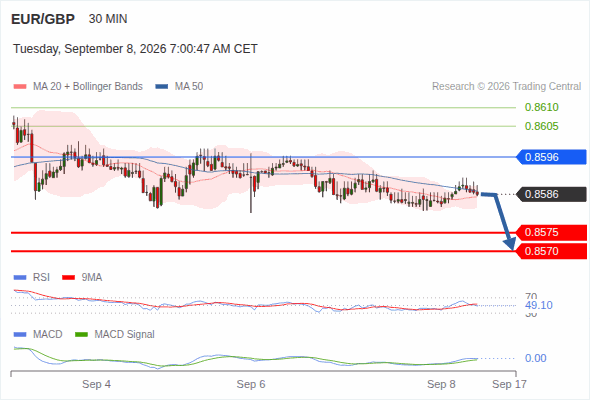Image resolution: width=590 pixels, height=400 pixels.
Task: Click the blue 0.8596 pivot price tag
Action: click(x=551, y=157)
